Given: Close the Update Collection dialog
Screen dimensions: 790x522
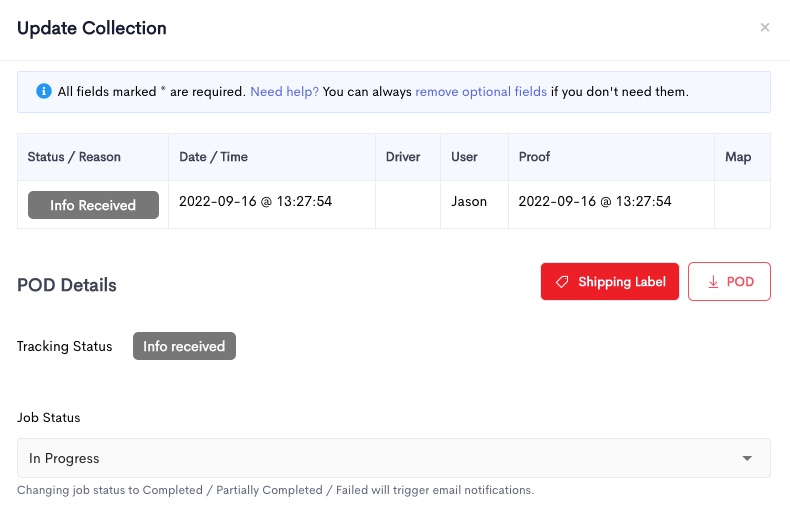Looking at the screenshot, I should pyautogui.click(x=764, y=27).
